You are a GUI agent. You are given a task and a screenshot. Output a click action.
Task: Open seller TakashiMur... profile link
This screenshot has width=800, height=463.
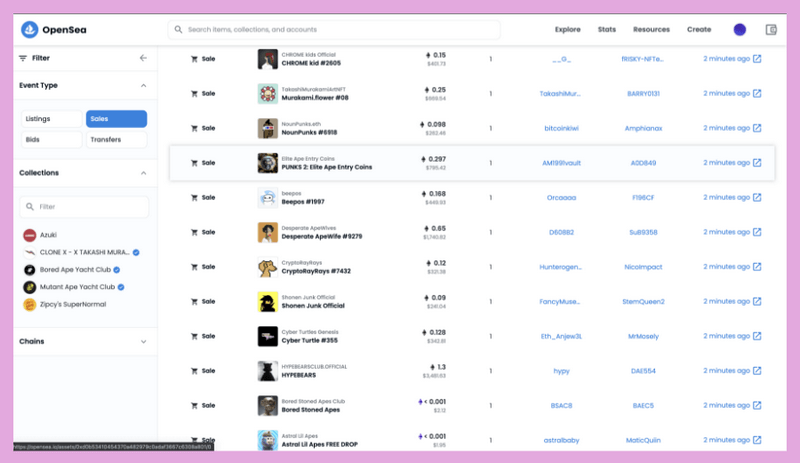point(560,93)
